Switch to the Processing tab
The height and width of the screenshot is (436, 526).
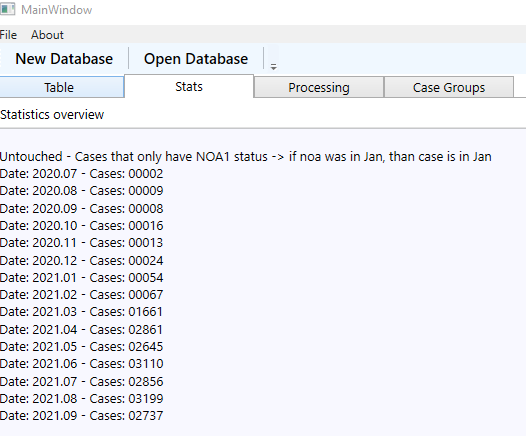319,88
